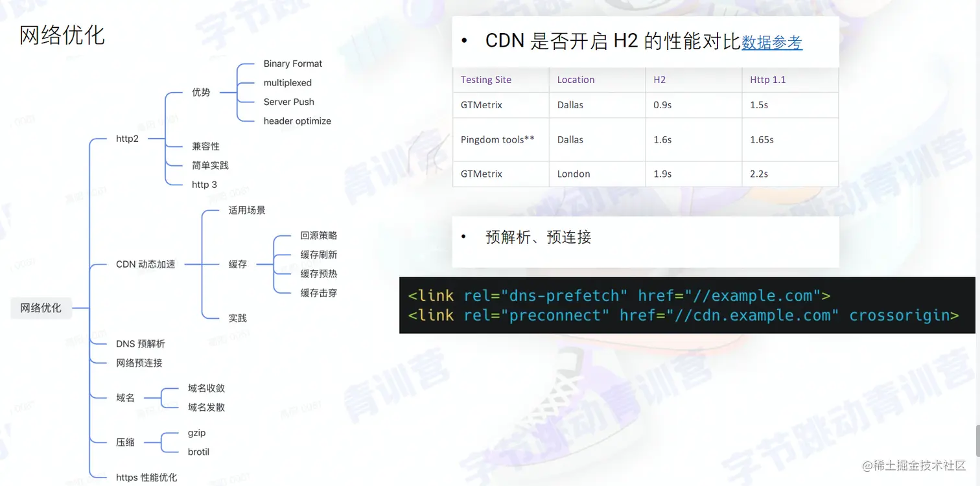Viewport: 980px width, 486px height.
Task: Select the http 3 node
Action: 204,185
